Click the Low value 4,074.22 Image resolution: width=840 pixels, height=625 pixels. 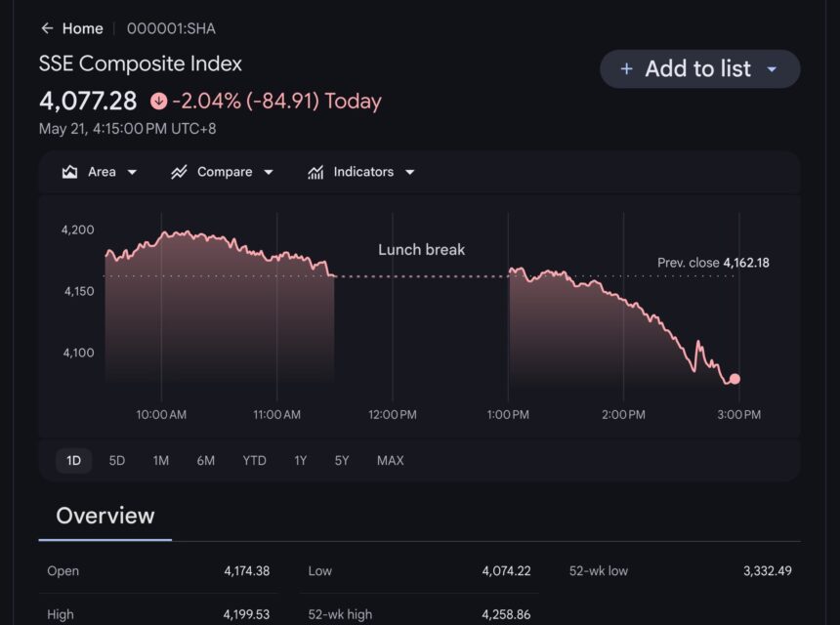(506, 571)
